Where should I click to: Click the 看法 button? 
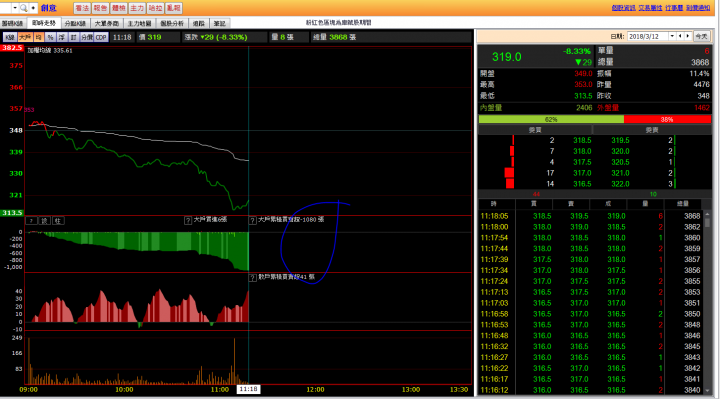82,8
